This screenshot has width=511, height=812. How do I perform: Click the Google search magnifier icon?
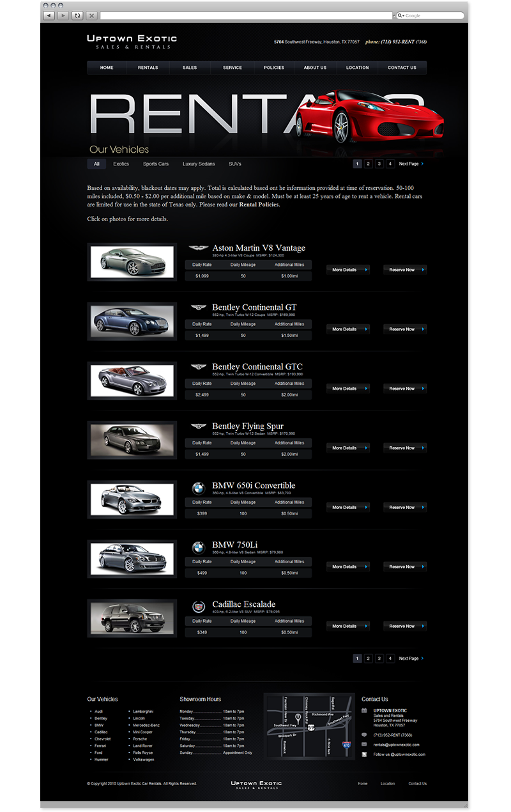[x=400, y=15]
